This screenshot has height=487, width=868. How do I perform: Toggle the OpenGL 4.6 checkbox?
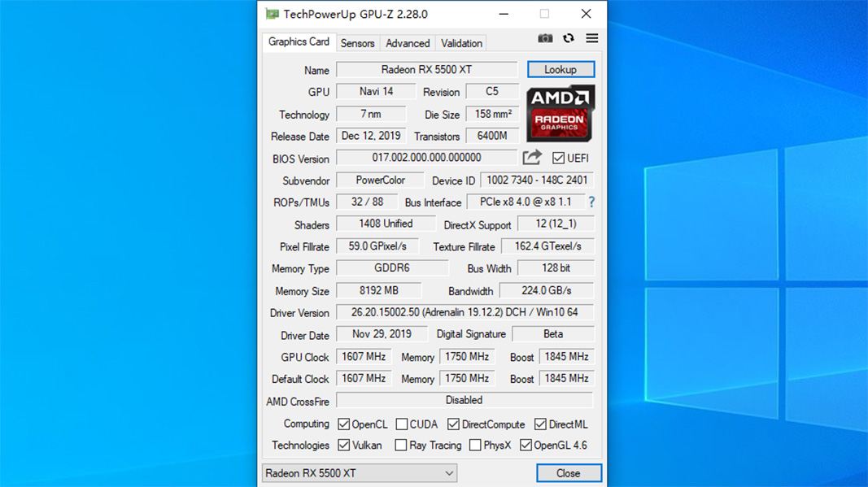tap(526, 445)
